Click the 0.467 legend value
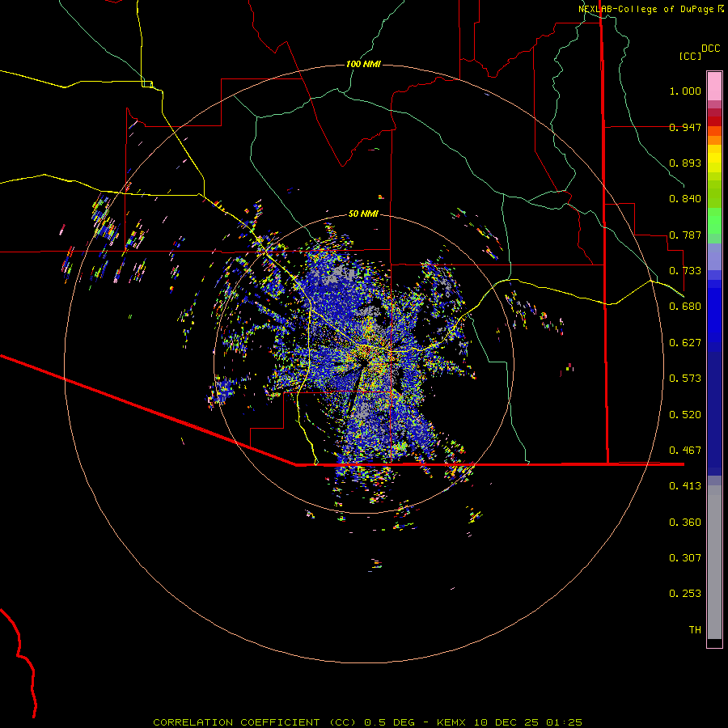The width and height of the screenshot is (728, 728). tap(685, 451)
